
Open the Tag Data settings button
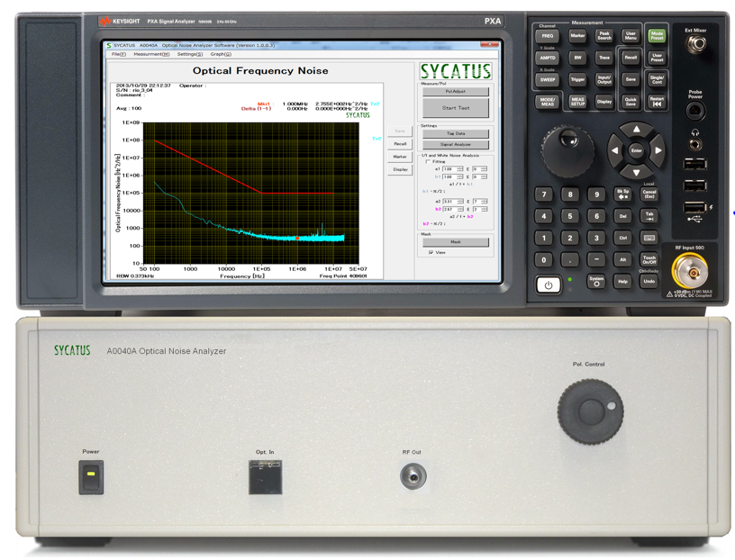click(x=456, y=133)
